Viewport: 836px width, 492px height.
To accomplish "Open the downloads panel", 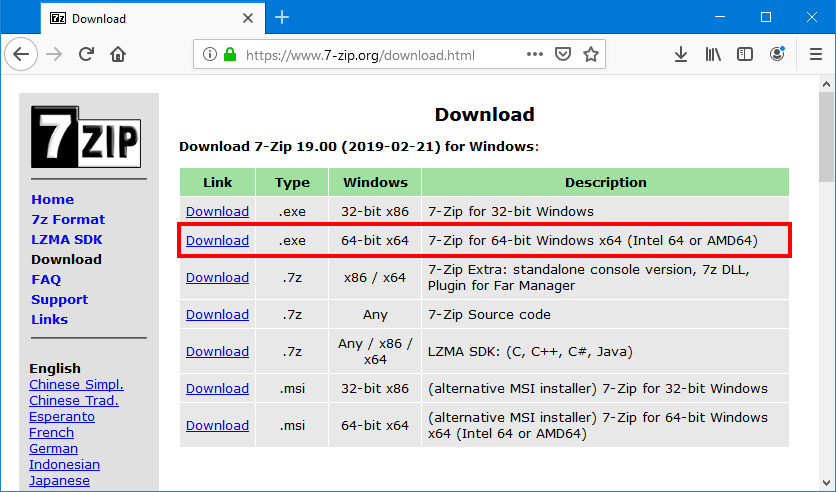I will 681,54.
